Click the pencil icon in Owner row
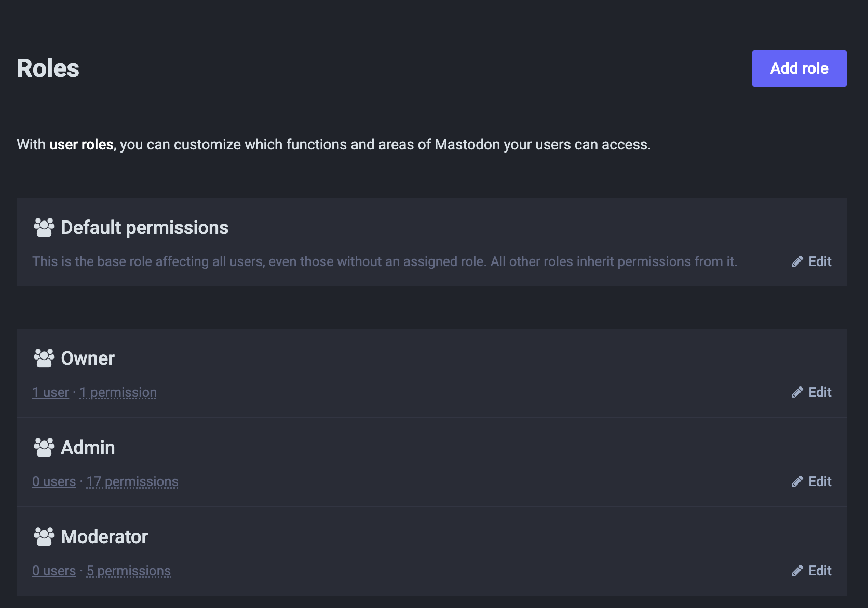This screenshot has height=608, width=868. click(x=797, y=392)
